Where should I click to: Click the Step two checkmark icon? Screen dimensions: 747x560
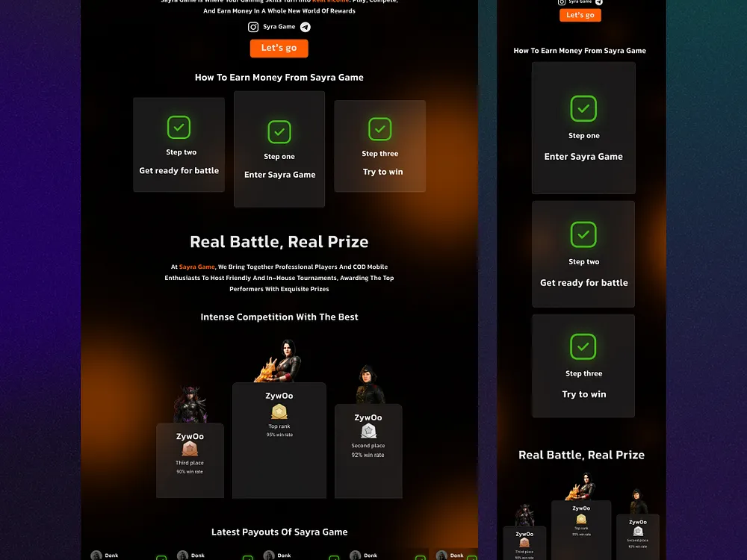coord(179,127)
